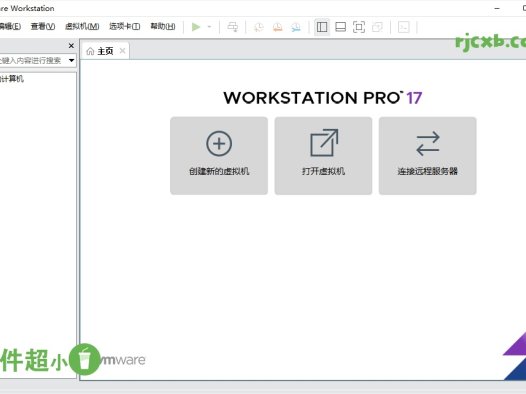Open the power options dropdown arrow
This screenshot has width=526, height=394.
(x=209, y=26)
